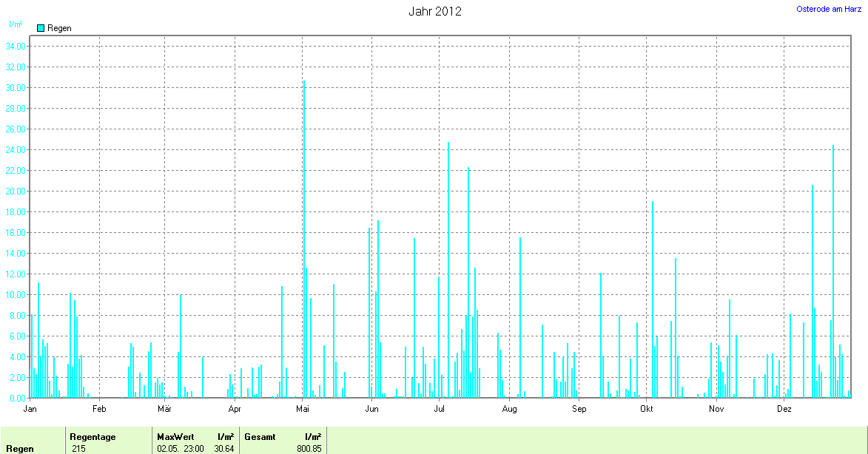Viewport: 868px width, 454px height.
Task: Click the MaxWert value 30.64
Action: 223,449
